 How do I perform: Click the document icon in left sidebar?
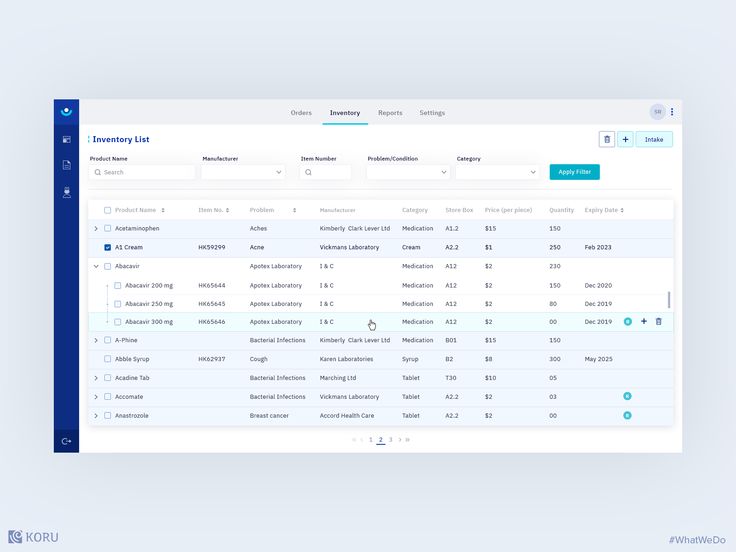[x=66, y=165]
